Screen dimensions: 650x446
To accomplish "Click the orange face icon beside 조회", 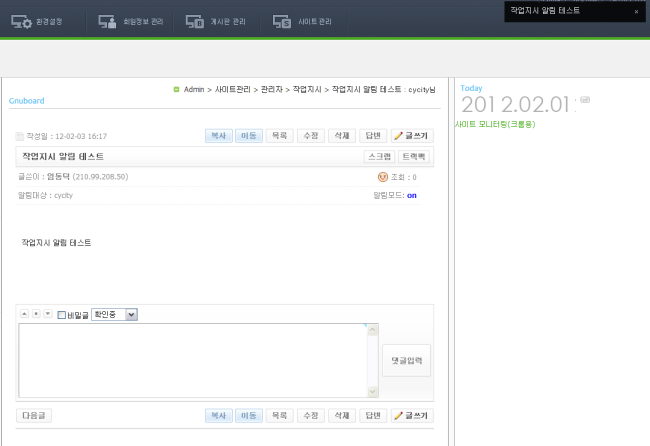I will pyautogui.click(x=383, y=177).
